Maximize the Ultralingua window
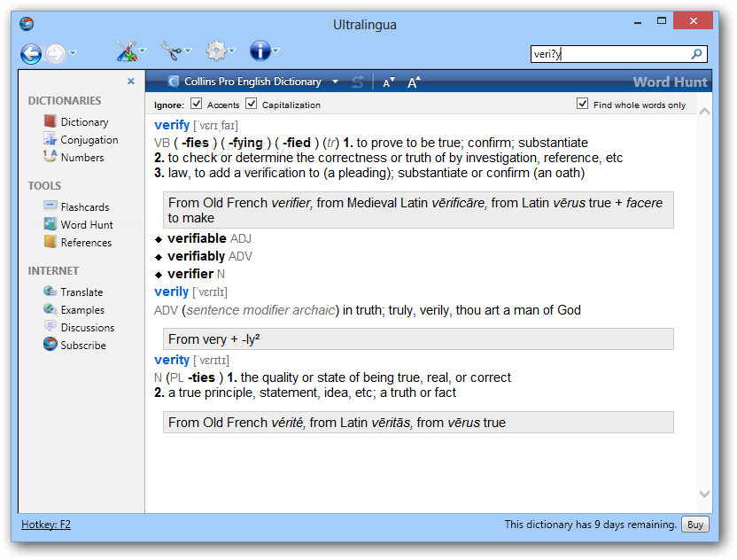 click(662, 20)
